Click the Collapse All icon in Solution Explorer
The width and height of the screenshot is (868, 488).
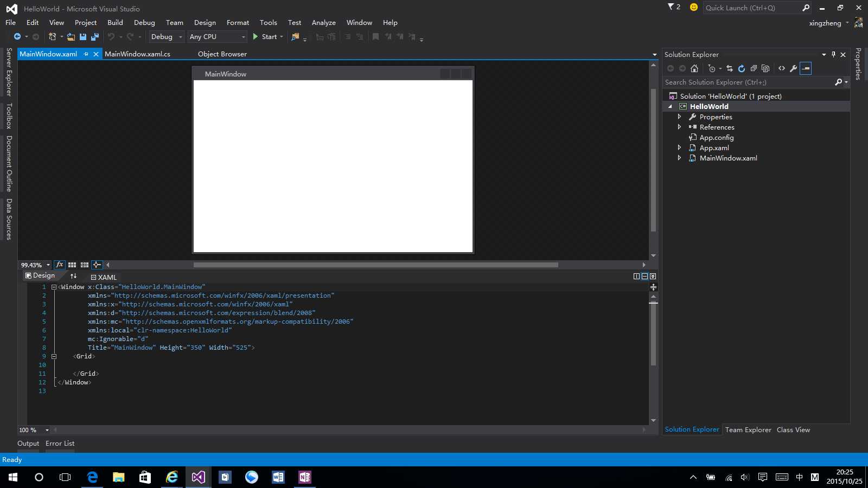[754, 68]
